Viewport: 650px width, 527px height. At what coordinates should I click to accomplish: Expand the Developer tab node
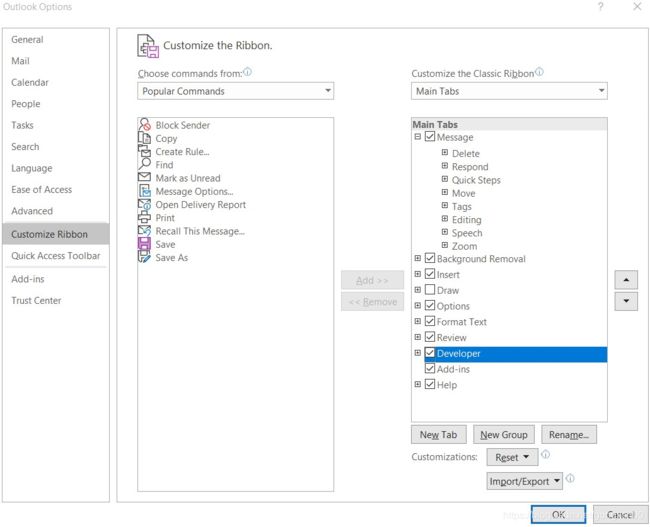point(418,353)
